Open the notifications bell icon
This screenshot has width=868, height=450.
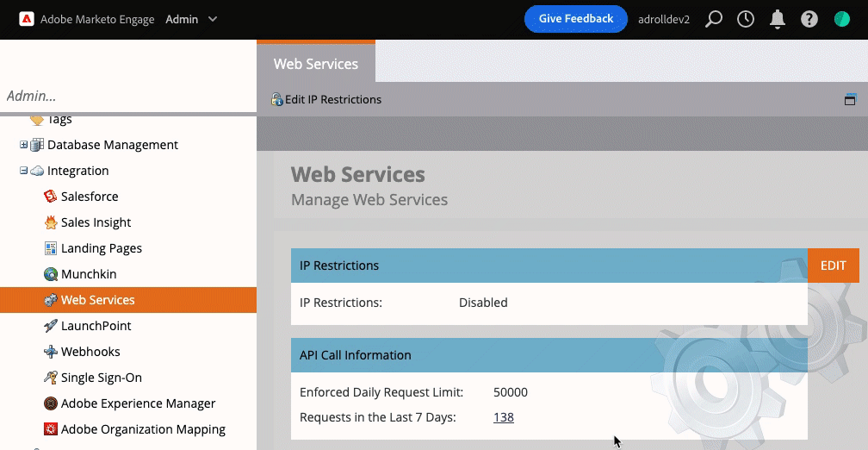(778, 19)
